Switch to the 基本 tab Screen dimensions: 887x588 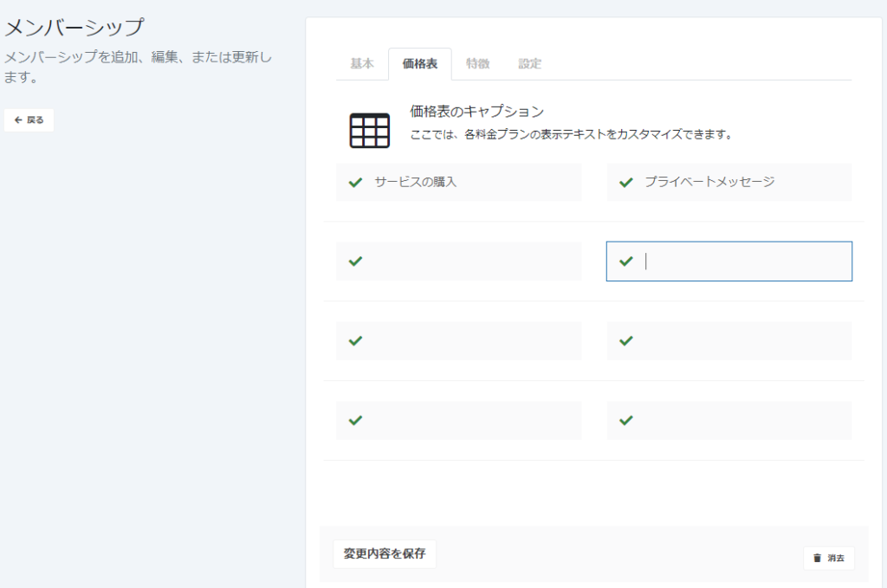click(x=362, y=64)
